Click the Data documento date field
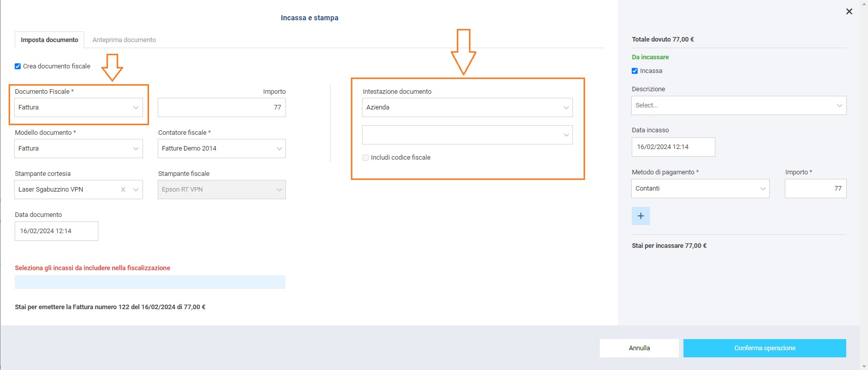 56,231
